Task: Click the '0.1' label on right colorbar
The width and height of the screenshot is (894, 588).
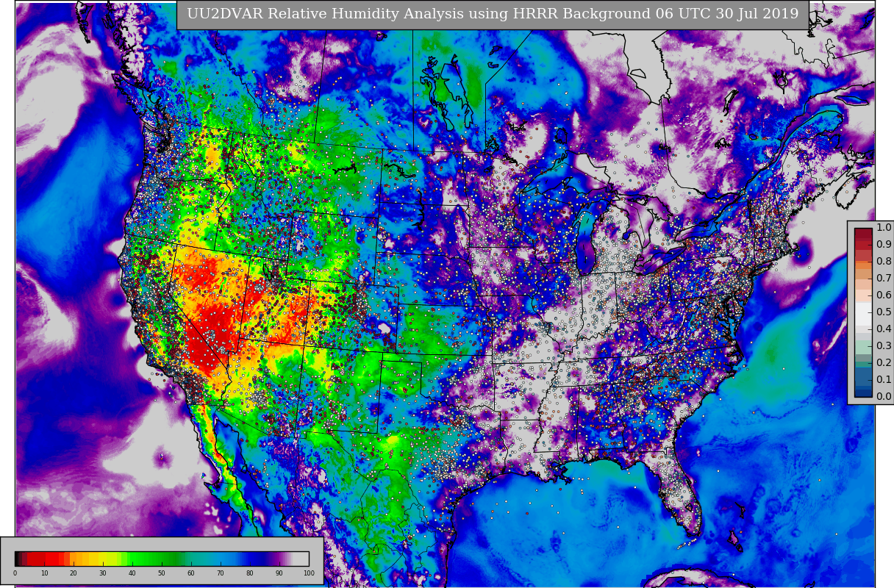Action: coord(884,380)
